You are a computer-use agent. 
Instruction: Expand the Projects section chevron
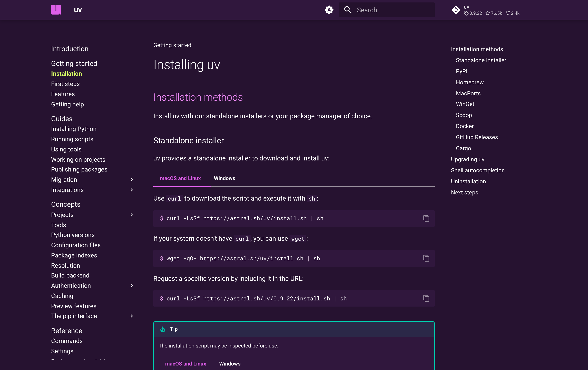132,215
